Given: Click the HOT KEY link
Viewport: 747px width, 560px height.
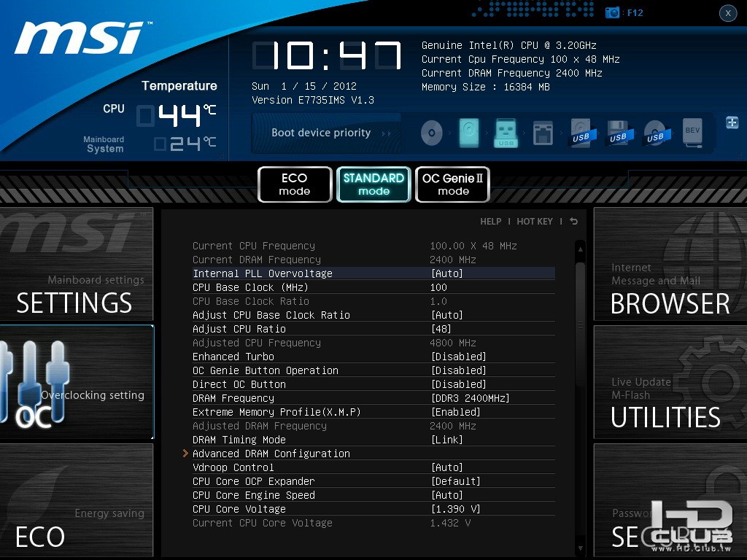Looking at the screenshot, I should [x=535, y=222].
